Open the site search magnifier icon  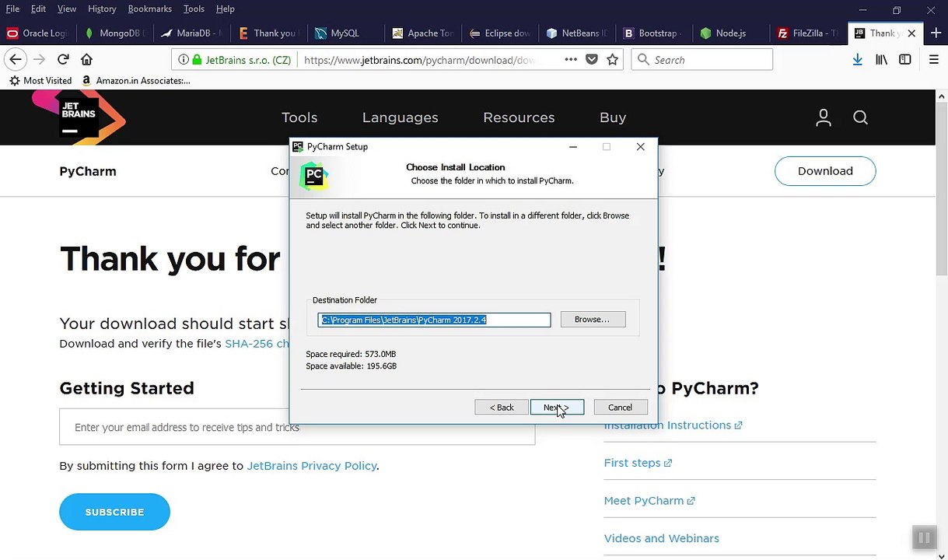point(860,117)
